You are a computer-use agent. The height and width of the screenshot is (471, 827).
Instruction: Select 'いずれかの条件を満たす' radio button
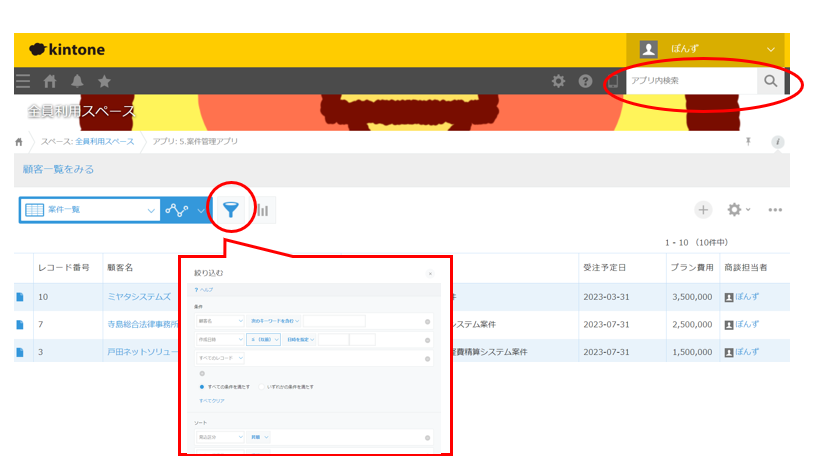[262, 386]
